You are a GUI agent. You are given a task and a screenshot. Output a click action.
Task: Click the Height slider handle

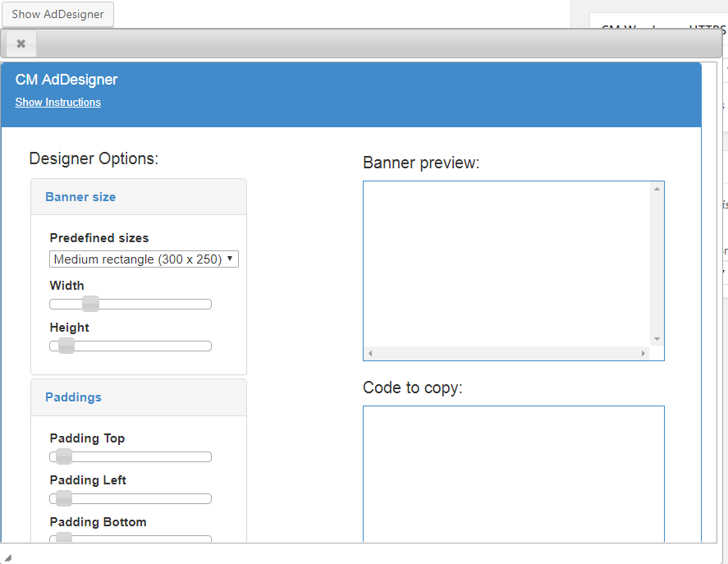(66, 346)
